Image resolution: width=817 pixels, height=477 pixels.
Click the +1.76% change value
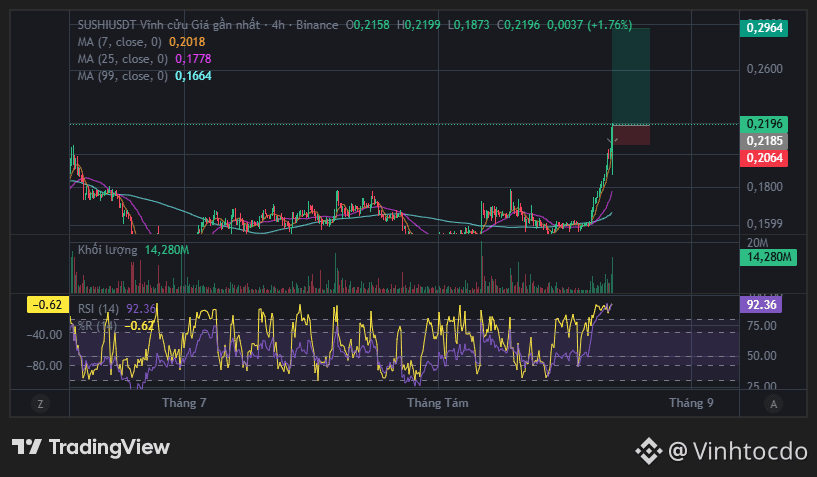pos(610,25)
